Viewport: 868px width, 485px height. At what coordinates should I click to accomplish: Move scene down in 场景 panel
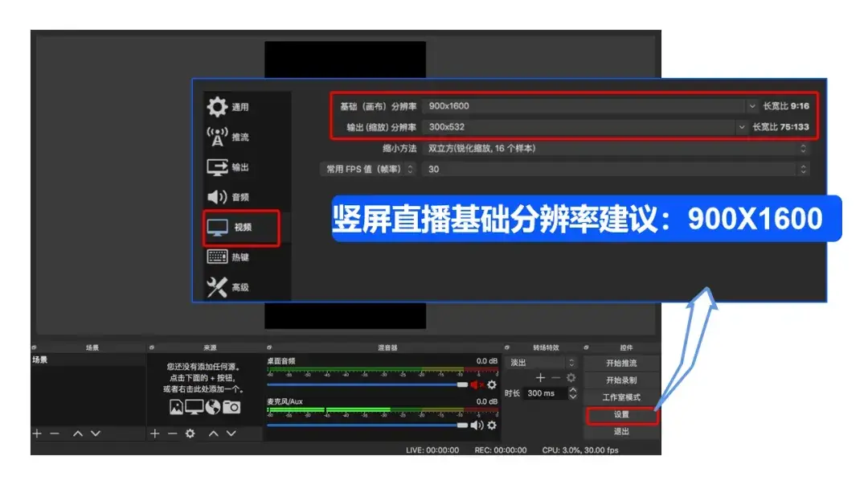[95, 434]
